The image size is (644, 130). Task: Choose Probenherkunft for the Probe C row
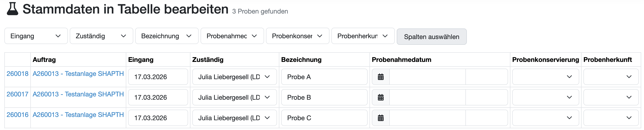[611, 118]
